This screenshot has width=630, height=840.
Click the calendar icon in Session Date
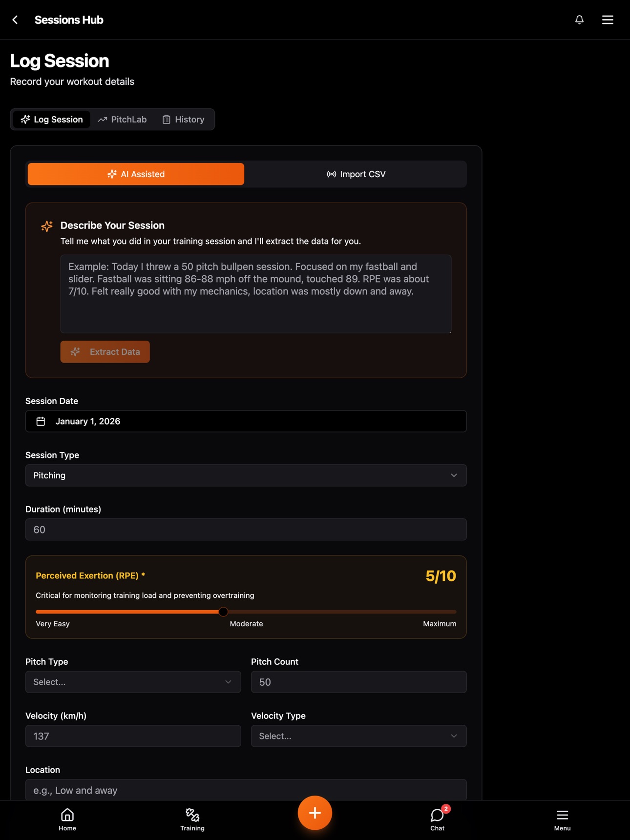tap(41, 421)
